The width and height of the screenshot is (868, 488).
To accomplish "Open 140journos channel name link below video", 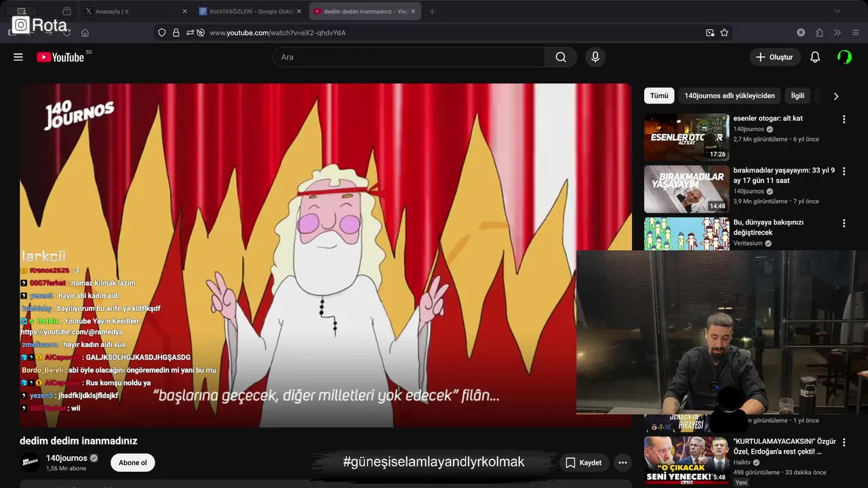I will tap(66, 458).
